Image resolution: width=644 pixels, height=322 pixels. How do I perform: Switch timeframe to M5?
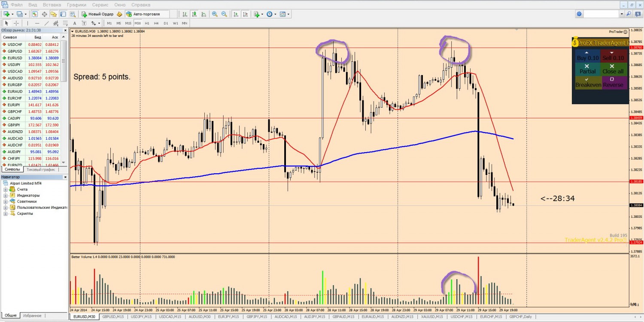point(119,23)
